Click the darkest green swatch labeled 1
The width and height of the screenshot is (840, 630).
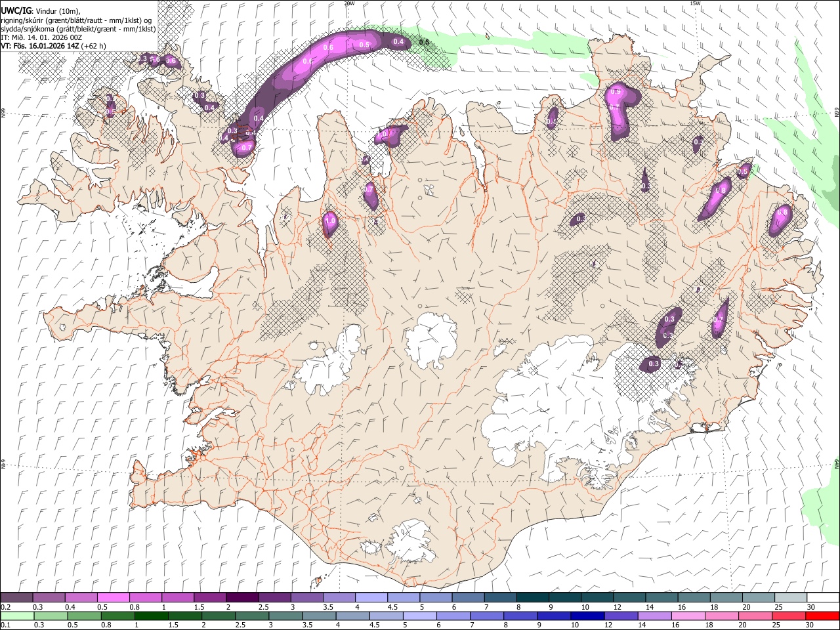point(152,616)
